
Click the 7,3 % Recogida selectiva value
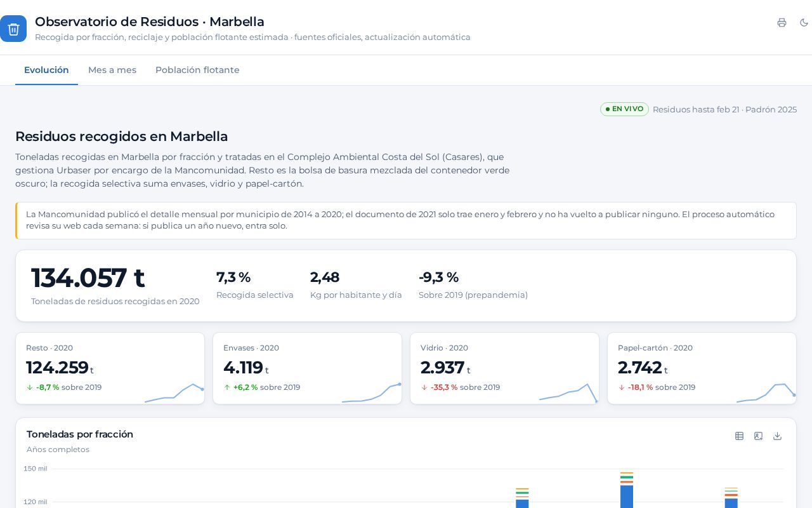[233, 277]
